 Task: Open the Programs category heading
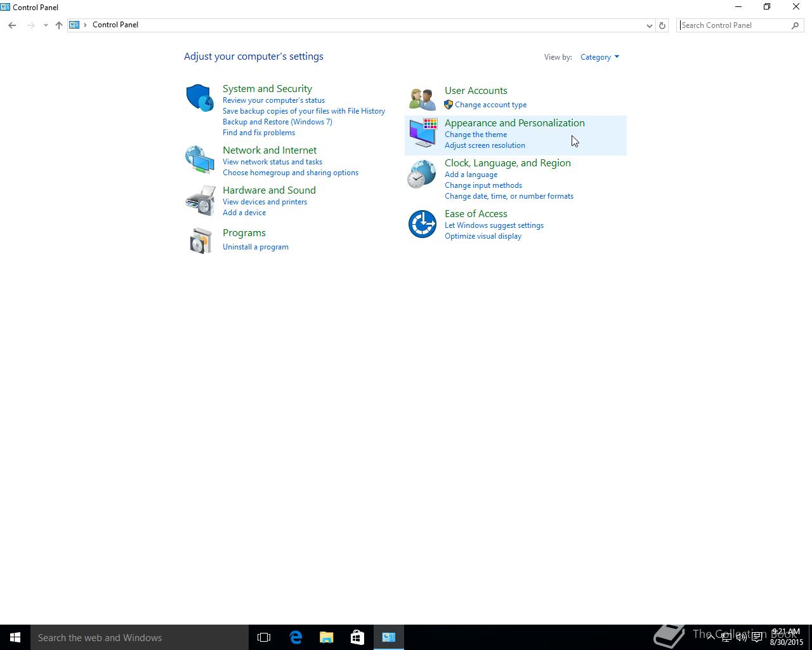click(x=244, y=233)
